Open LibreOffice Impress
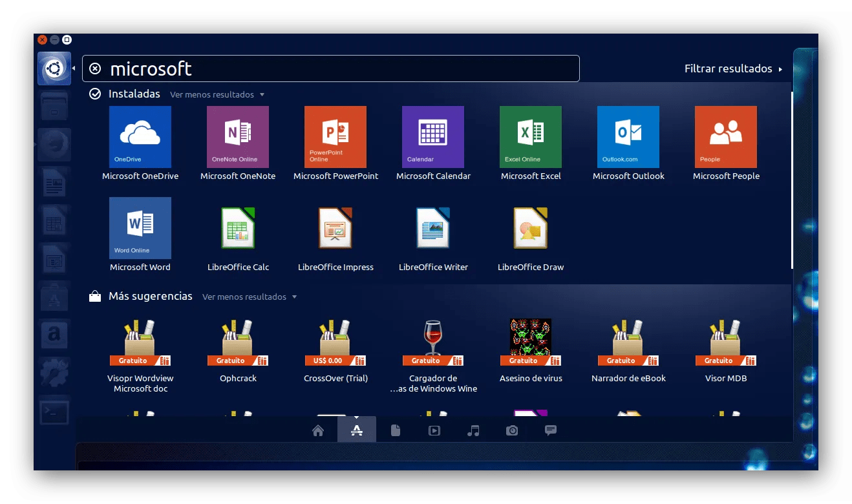Screen dimensions: 852x504 tap(335, 228)
